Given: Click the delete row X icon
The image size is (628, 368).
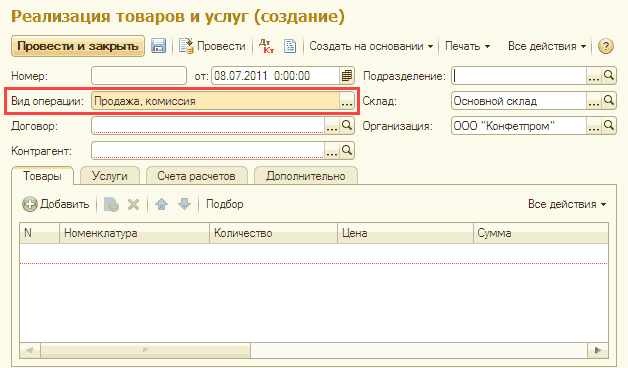Looking at the screenshot, I should 133,205.
